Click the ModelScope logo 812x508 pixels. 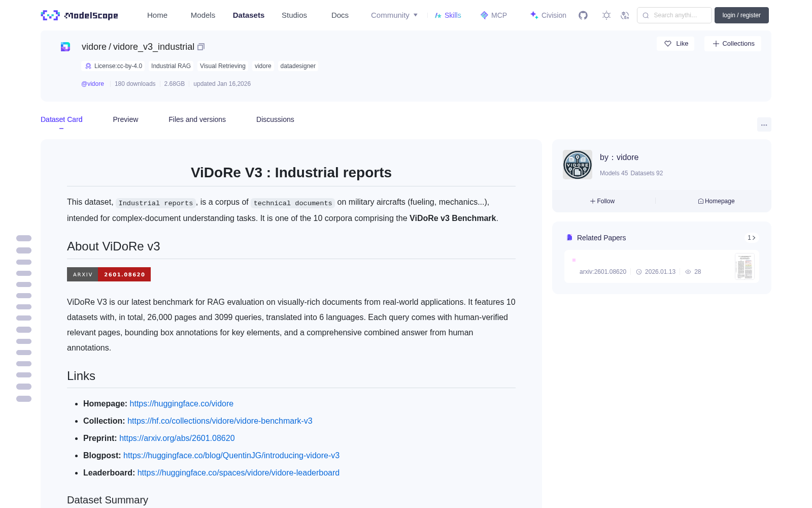click(80, 15)
